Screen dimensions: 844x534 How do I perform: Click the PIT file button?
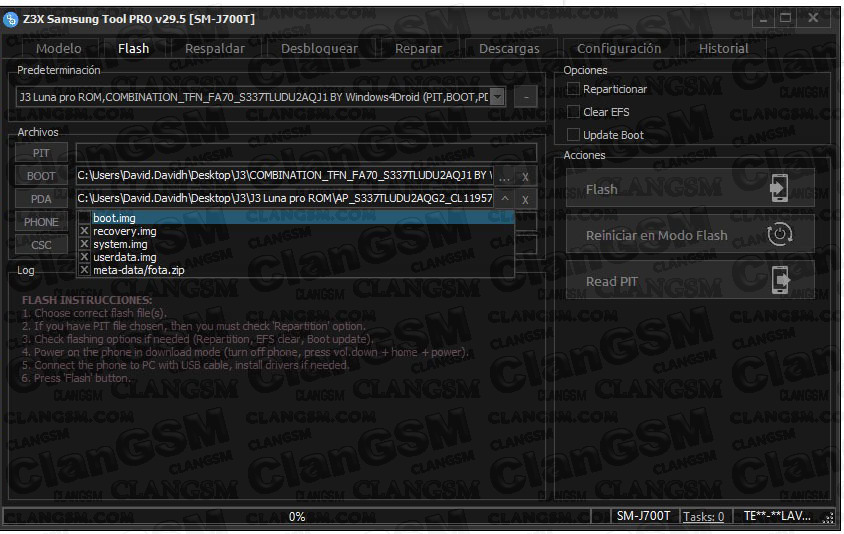(x=41, y=153)
